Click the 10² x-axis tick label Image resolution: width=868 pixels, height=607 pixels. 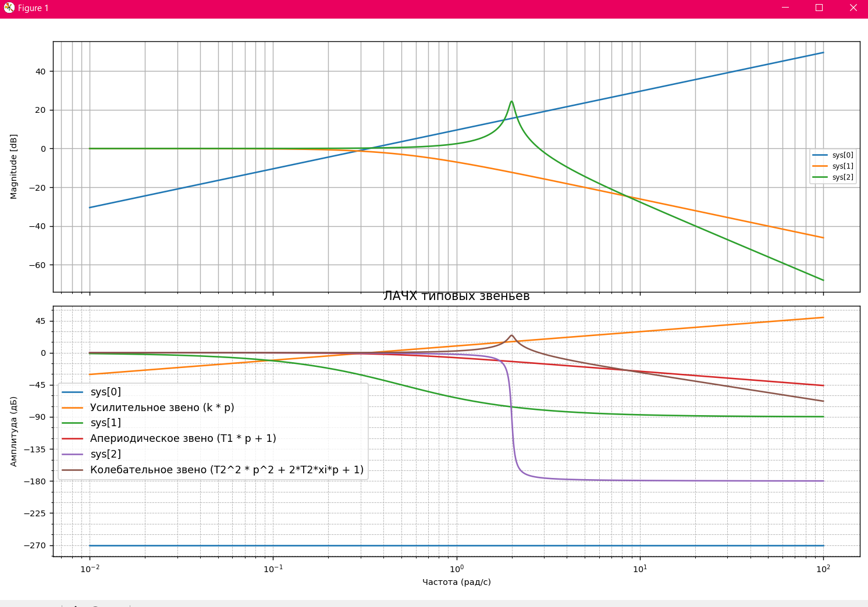tap(823, 568)
